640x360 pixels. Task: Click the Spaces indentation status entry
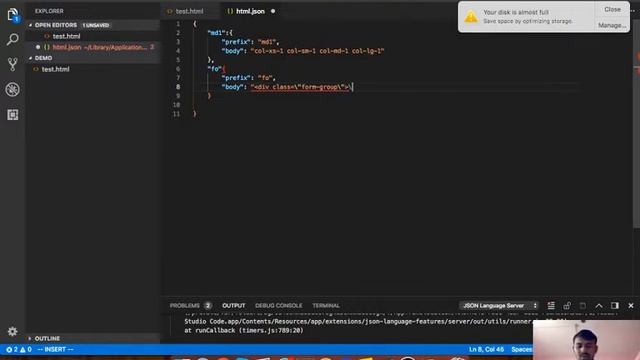[x=522, y=350]
